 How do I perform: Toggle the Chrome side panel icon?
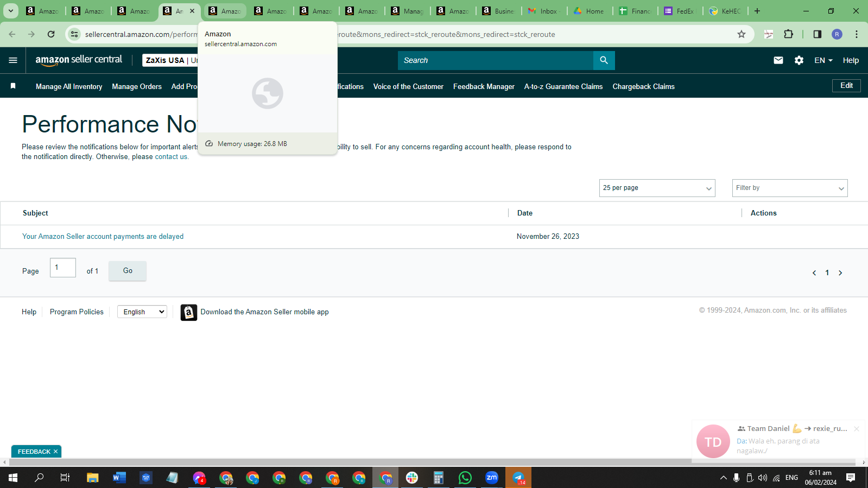point(817,34)
